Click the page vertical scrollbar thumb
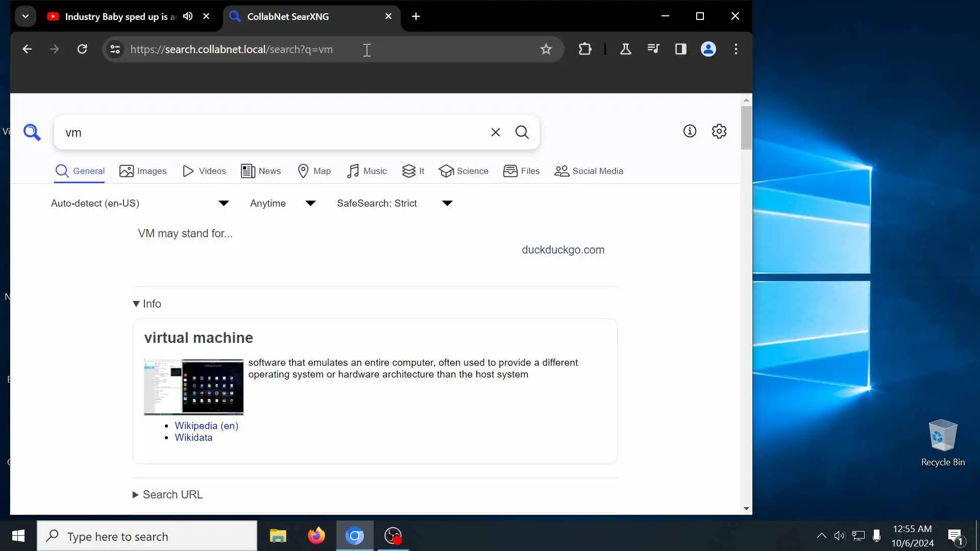This screenshot has width=980, height=551. (x=746, y=128)
